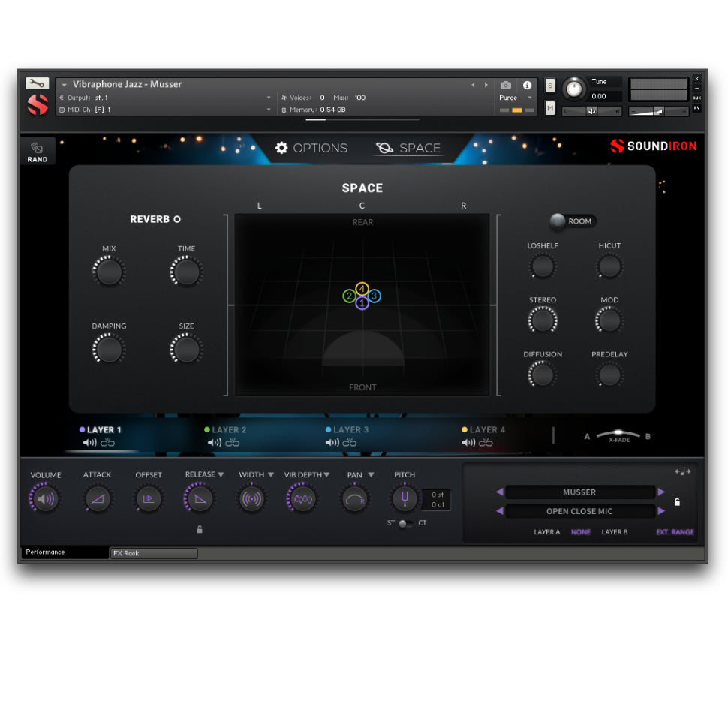The image size is (728, 728).
Task: Click the camera snapshot icon in the header
Action: coord(506,85)
